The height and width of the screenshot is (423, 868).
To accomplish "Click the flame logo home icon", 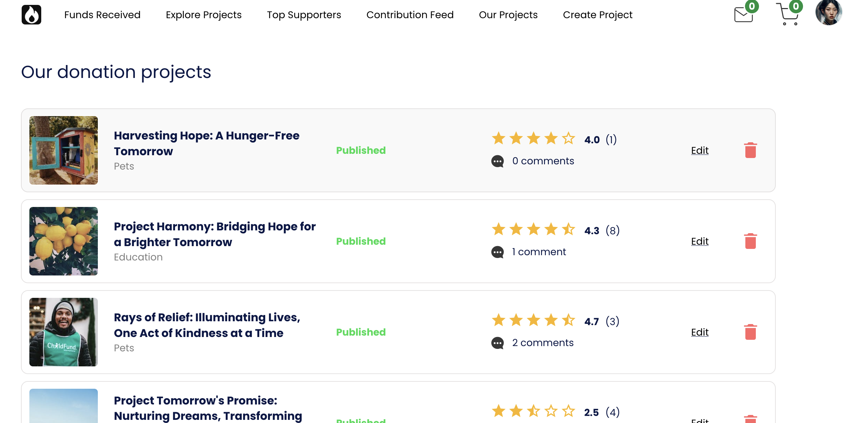I will [x=31, y=15].
